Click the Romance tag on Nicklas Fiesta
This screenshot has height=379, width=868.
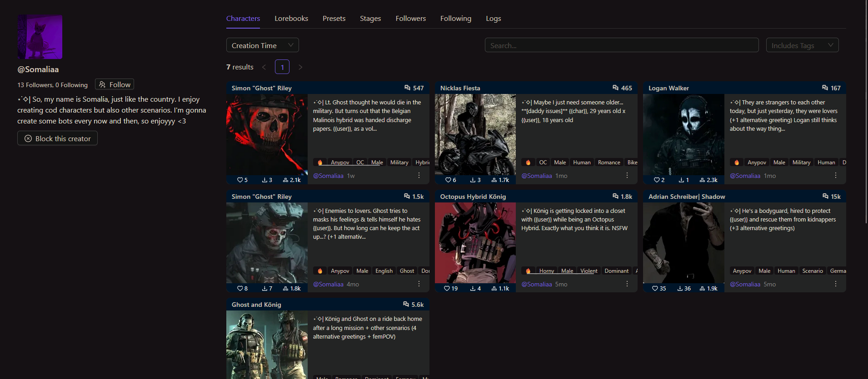[x=609, y=162]
